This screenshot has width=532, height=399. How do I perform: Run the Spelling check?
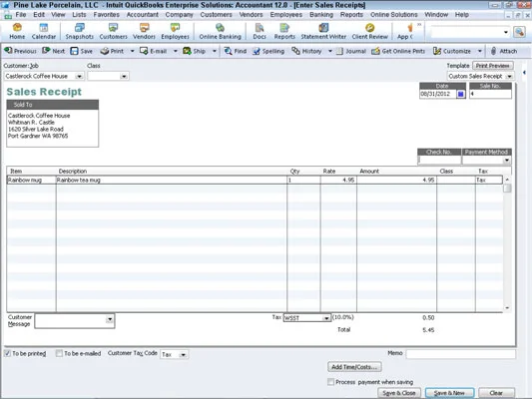pyautogui.click(x=268, y=51)
